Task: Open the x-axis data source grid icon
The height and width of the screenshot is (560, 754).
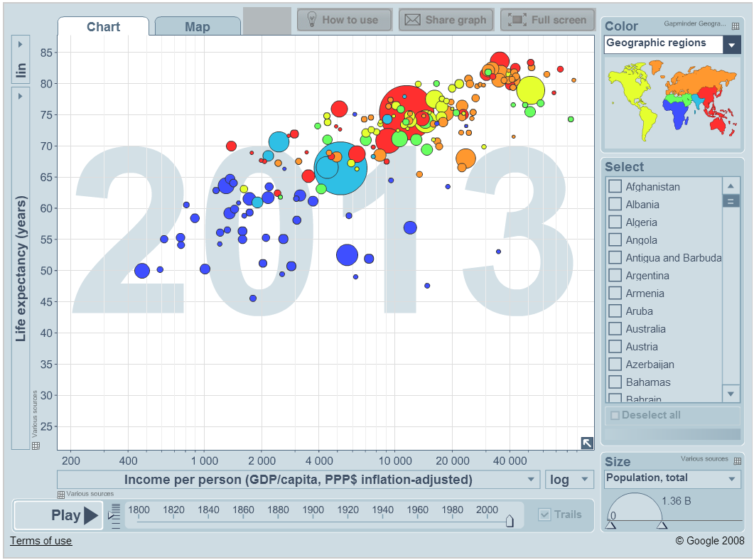Action: [x=60, y=494]
